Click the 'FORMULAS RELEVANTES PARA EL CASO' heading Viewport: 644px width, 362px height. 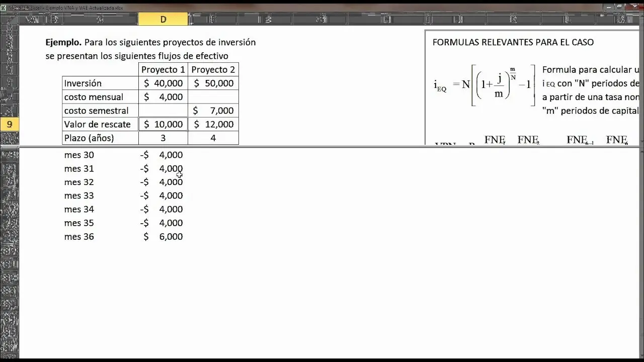513,42
